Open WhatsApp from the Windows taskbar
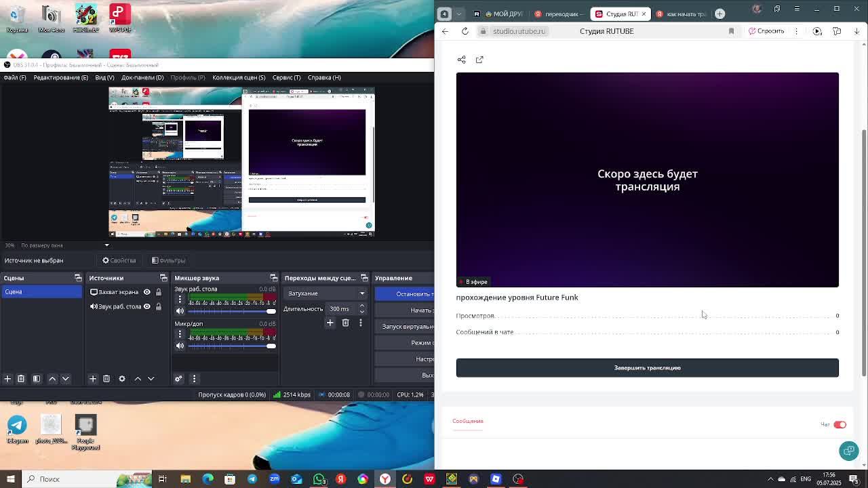The height and width of the screenshot is (488, 868). click(x=319, y=479)
